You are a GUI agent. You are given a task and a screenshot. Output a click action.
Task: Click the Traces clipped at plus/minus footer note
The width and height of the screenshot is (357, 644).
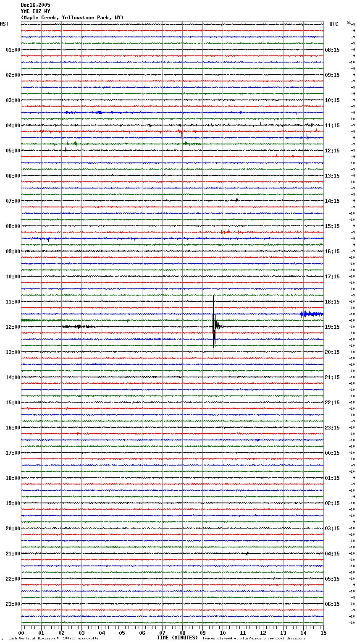tap(254, 638)
